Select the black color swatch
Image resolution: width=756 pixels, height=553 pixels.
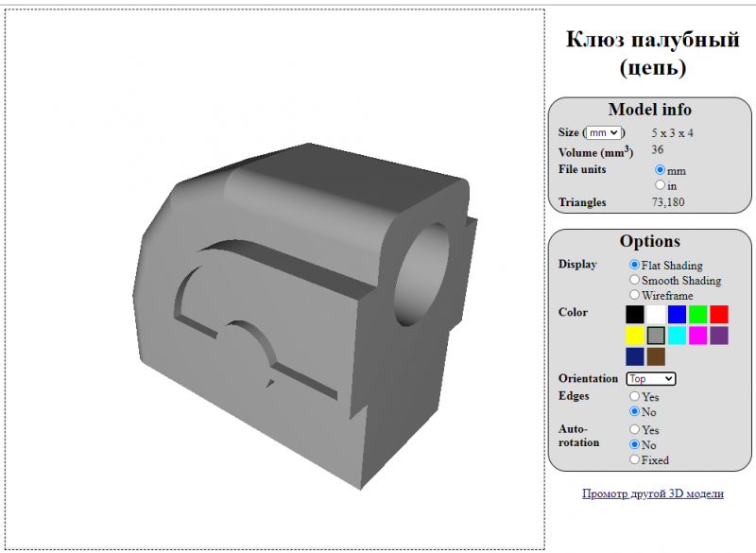click(x=635, y=314)
